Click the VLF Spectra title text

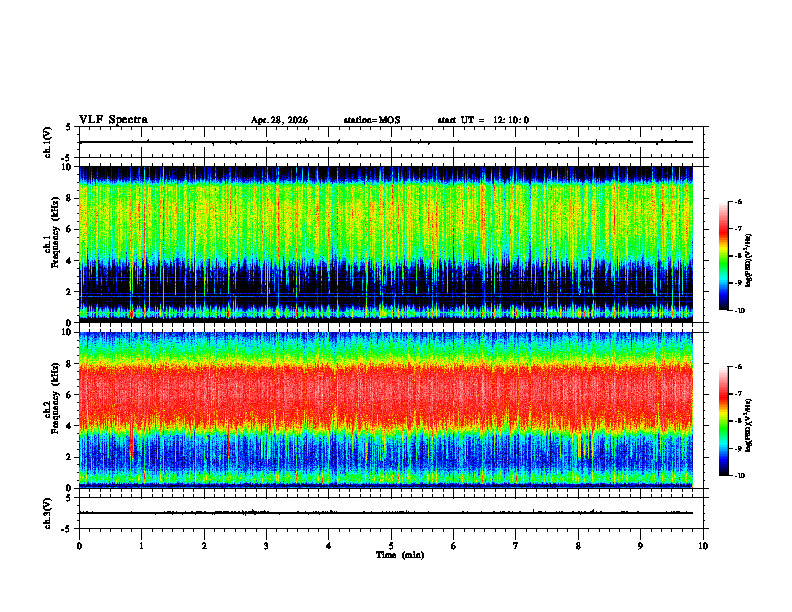click(x=113, y=120)
